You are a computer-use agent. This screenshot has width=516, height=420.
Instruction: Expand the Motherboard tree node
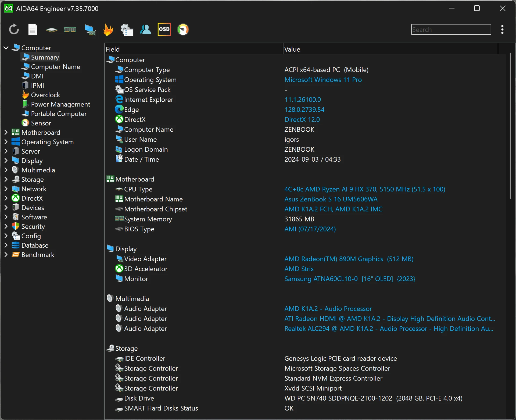point(6,132)
